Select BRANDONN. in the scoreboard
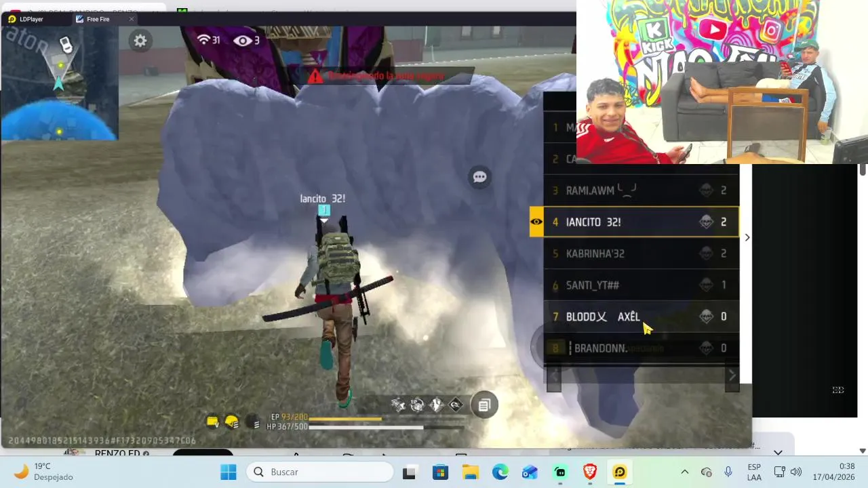The image size is (868, 488). click(641, 348)
